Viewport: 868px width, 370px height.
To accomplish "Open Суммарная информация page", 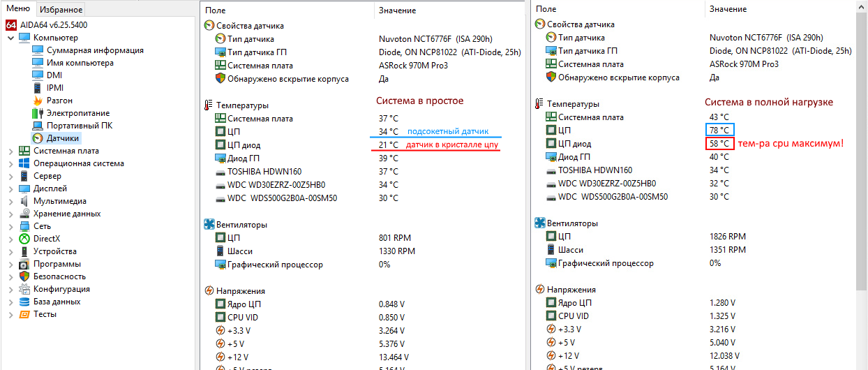I will 95,50.
